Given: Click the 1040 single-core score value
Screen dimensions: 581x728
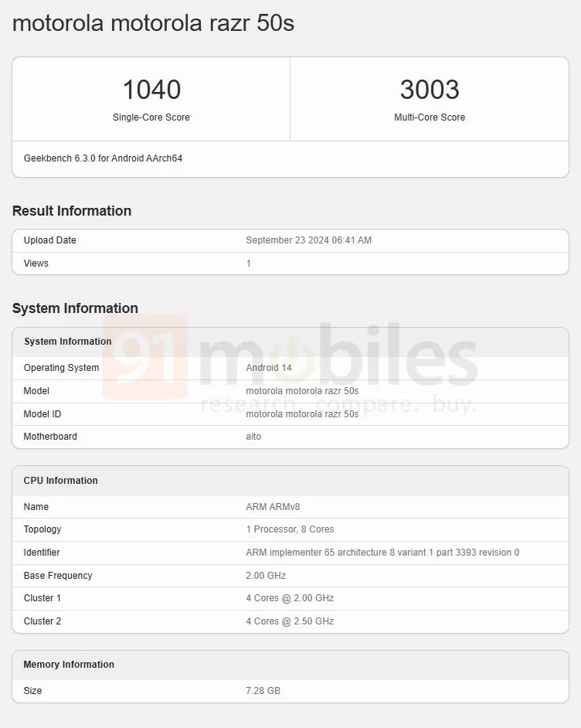Looking at the screenshot, I should 151,90.
